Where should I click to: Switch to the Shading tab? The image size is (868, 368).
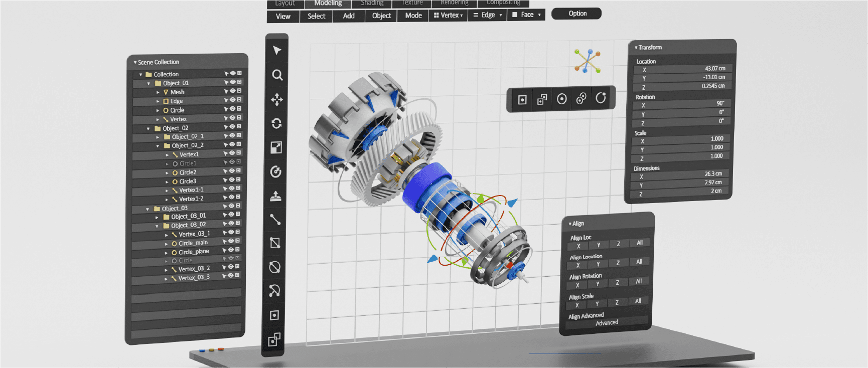tap(372, 3)
